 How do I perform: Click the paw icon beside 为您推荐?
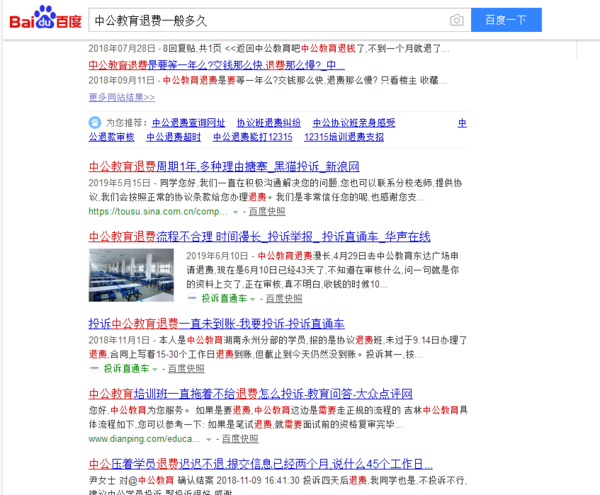pyautogui.click(x=95, y=122)
